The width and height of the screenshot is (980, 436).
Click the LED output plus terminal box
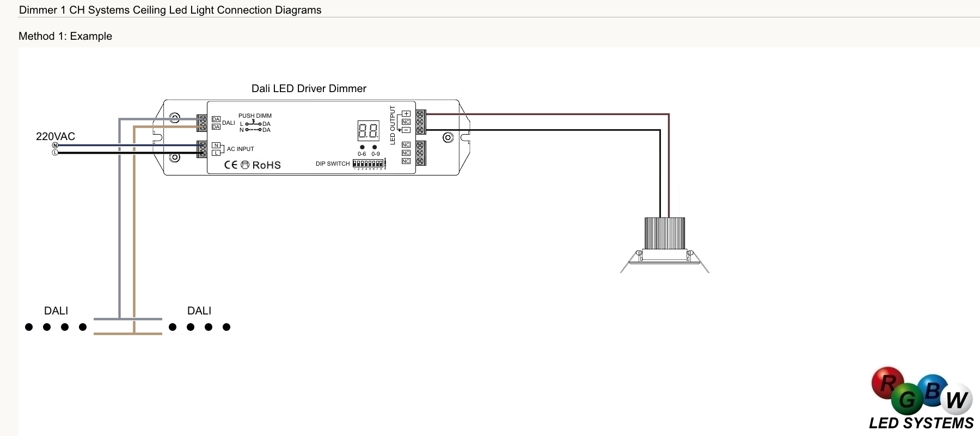406,114
